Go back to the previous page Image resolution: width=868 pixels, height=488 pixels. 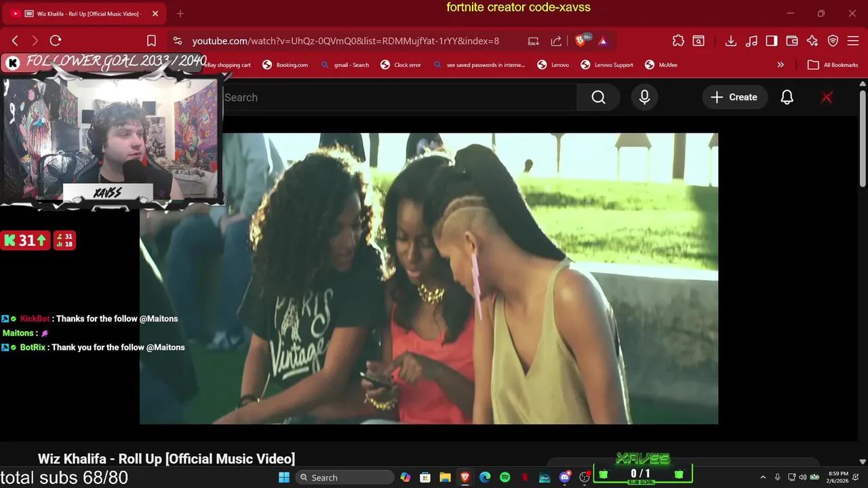click(15, 41)
